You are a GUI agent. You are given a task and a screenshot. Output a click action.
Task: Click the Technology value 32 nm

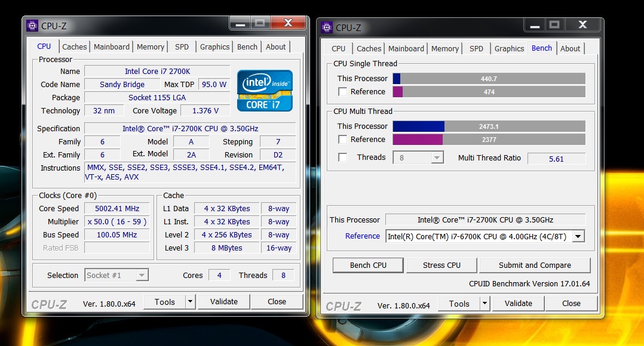104,111
